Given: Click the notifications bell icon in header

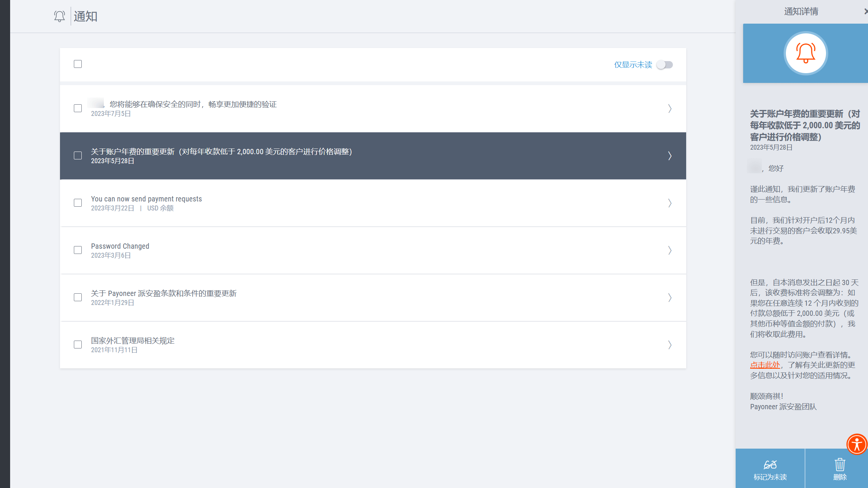Looking at the screenshot, I should pos(59,16).
